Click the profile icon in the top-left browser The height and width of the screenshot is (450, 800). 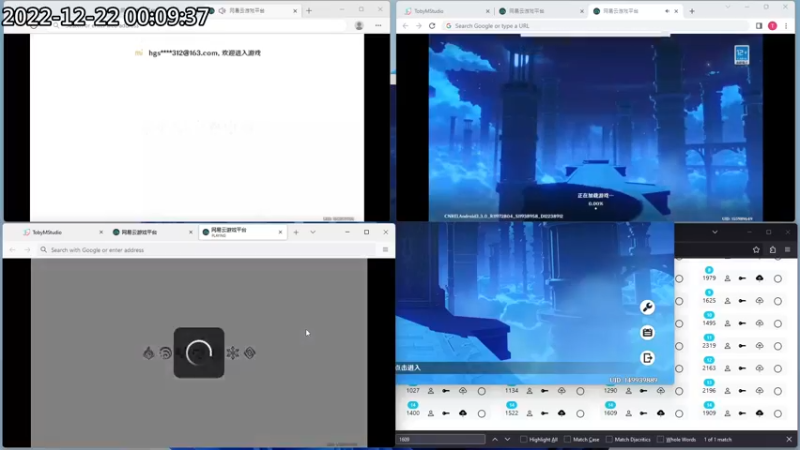(359, 26)
